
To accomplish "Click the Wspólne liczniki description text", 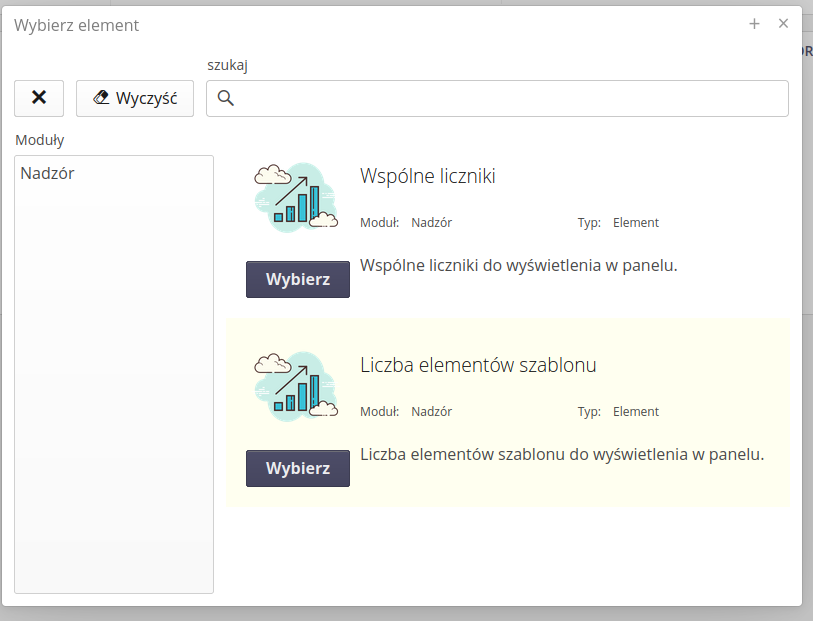I will tap(518, 266).
